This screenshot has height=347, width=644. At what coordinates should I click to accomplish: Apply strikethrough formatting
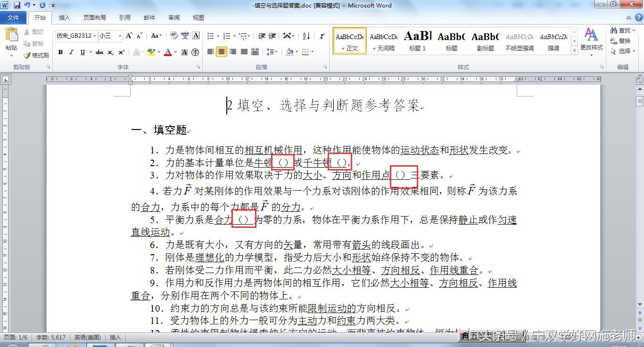[x=99, y=52]
